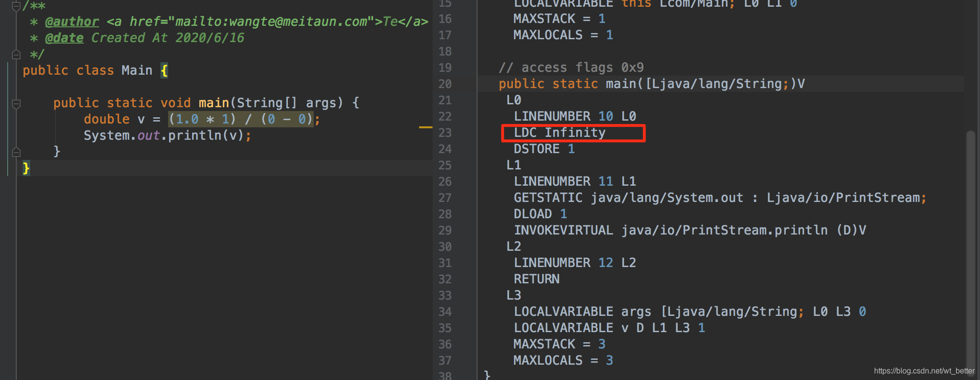Click line number 32 in bytecode gutter
This screenshot has width=980, height=380.
pyautogui.click(x=445, y=279)
